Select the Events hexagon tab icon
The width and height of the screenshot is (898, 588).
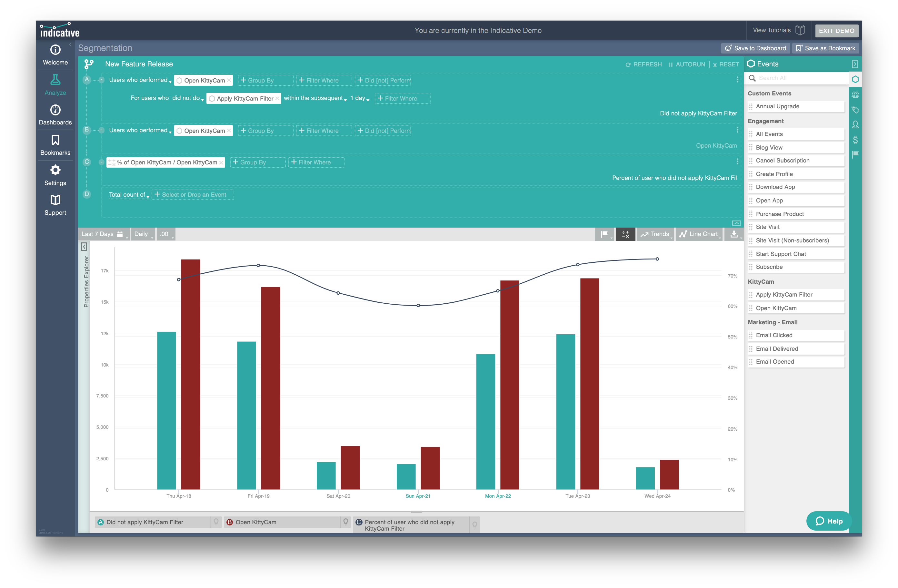click(x=855, y=79)
